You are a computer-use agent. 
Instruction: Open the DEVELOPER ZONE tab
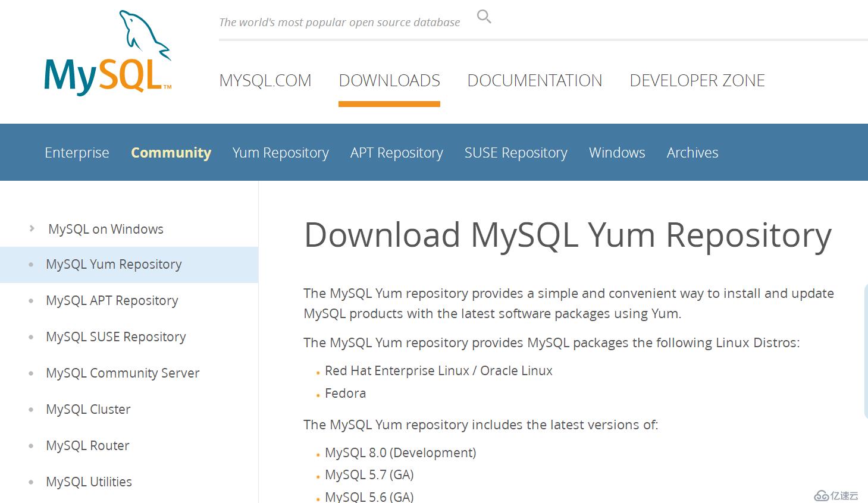[x=697, y=80]
